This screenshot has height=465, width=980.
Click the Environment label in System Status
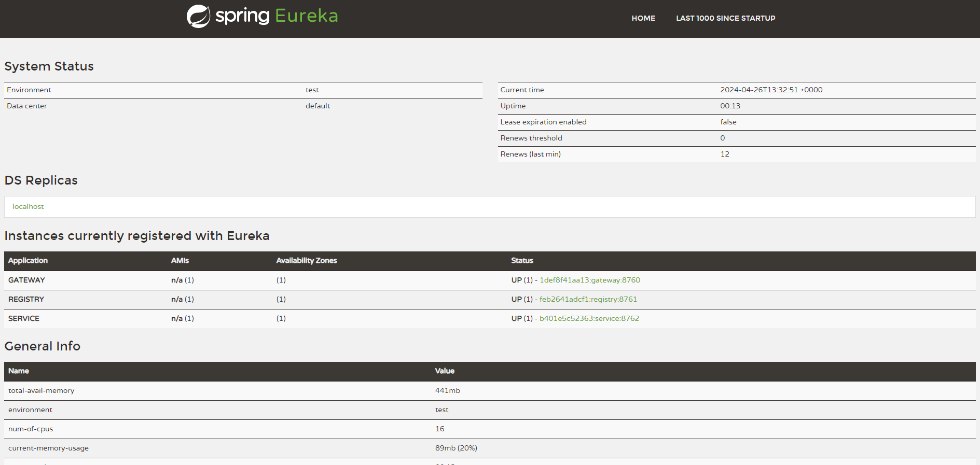point(29,90)
